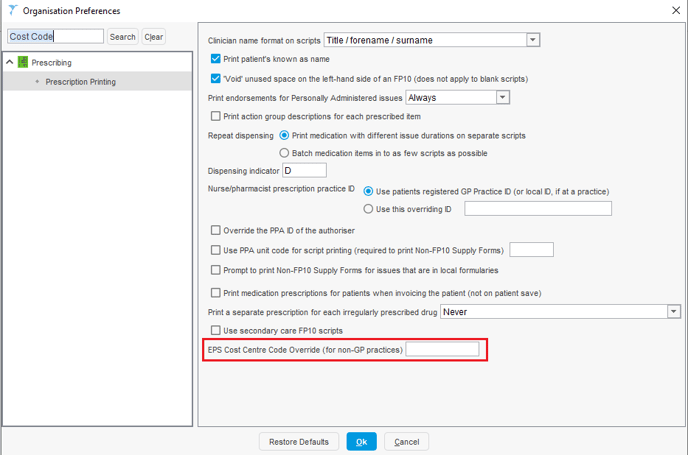This screenshot has width=688, height=455.
Task: Collapse the Prescribing tree node
Action: [x=10, y=63]
